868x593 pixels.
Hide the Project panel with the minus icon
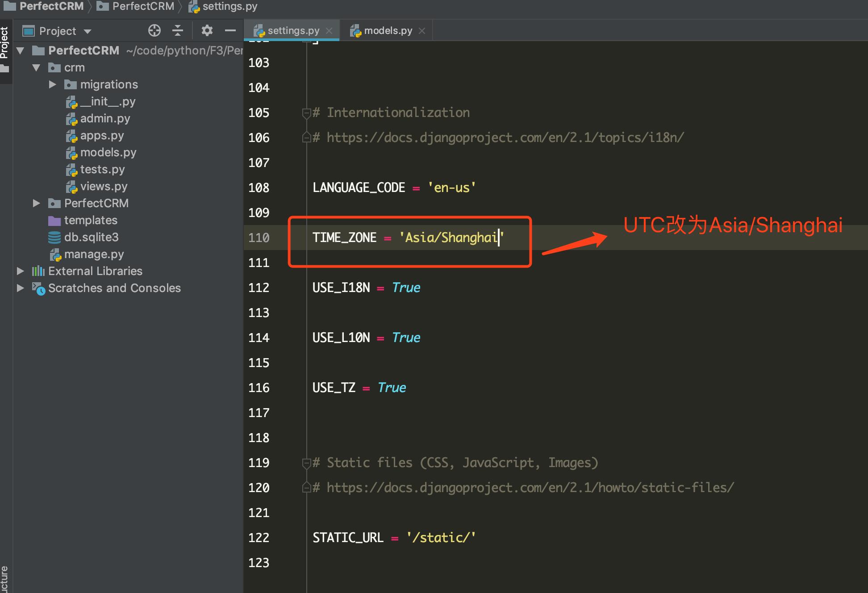230,30
